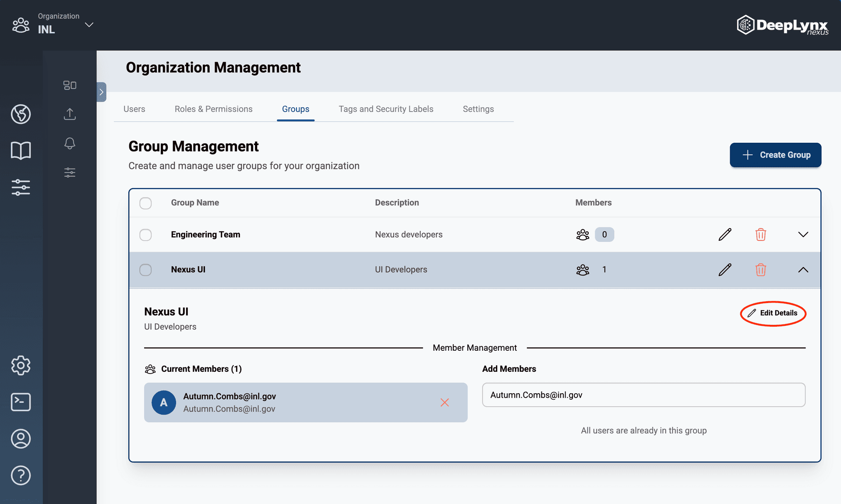The width and height of the screenshot is (841, 504).
Task: Open the user profile icon in sidebar
Action: tap(21, 439)
